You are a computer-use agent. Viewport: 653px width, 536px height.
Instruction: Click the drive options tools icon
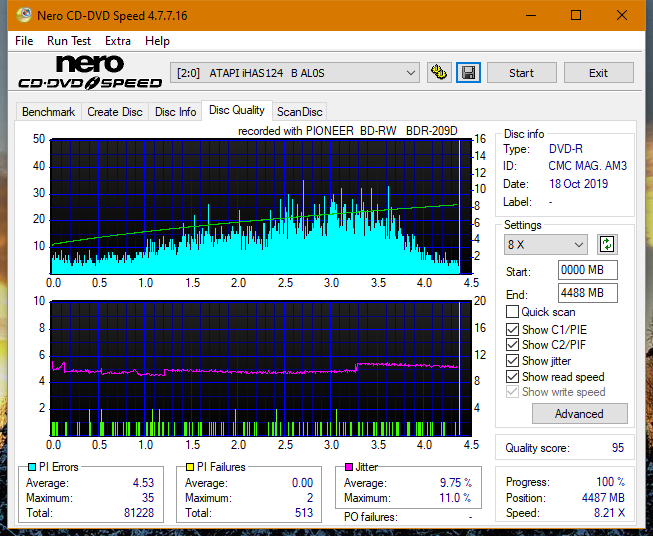pyautogui.click(x=439, y=73)
